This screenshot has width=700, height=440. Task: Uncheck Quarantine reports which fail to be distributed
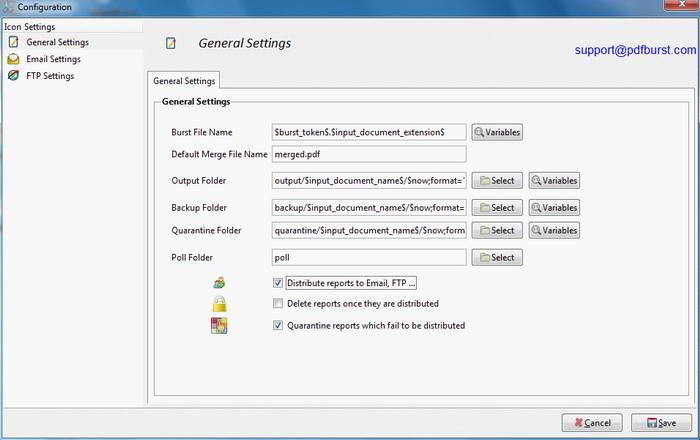coord(278,325)
